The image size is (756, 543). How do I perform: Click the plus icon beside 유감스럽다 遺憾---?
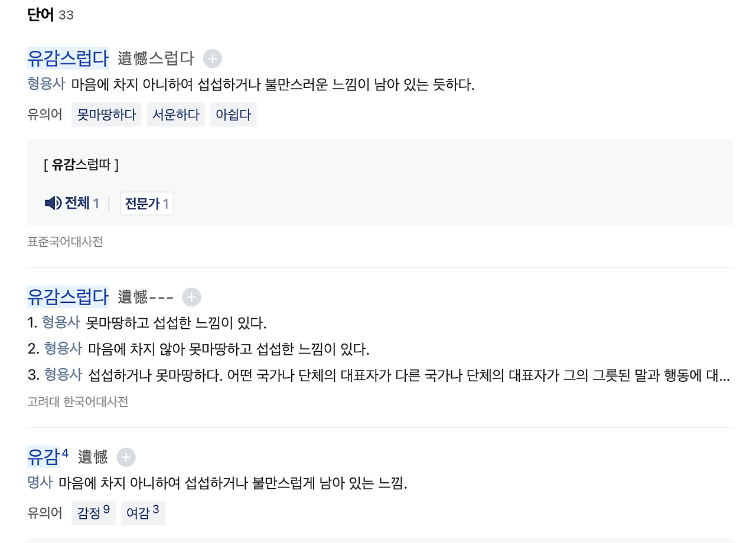pyautogui.click(x=191, y=297)
